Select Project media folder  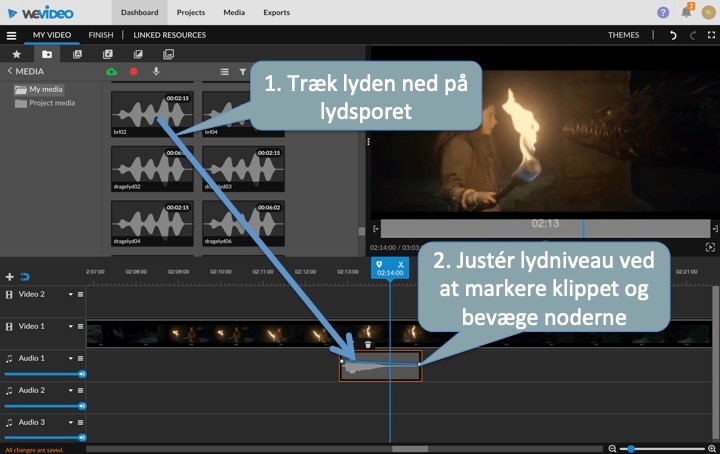[x=45, y=103]
